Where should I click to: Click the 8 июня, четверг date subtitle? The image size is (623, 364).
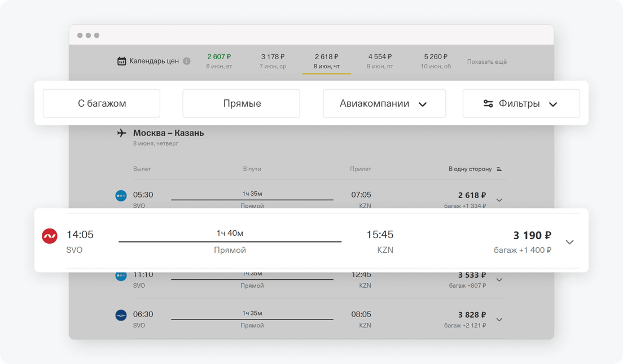pos(156,143)
